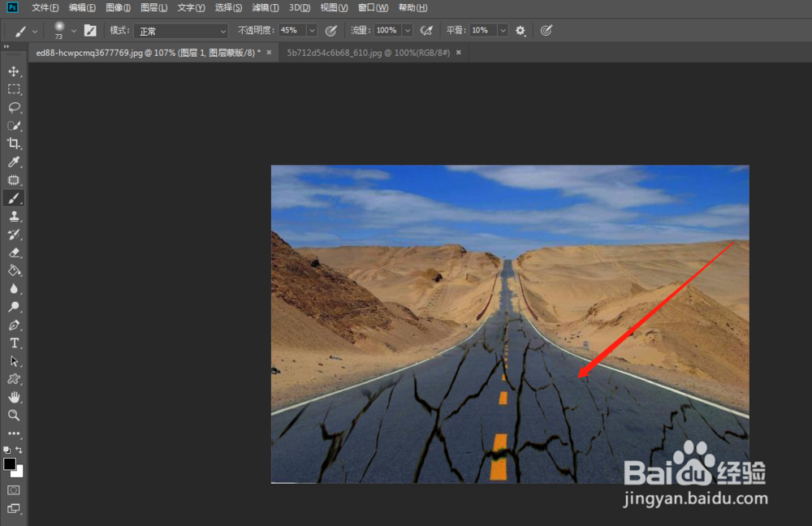The height and width of the screenshot is (526, 812).
Task: Select the Rectangular Marquee tool
Action: click(x=14, y=89)
